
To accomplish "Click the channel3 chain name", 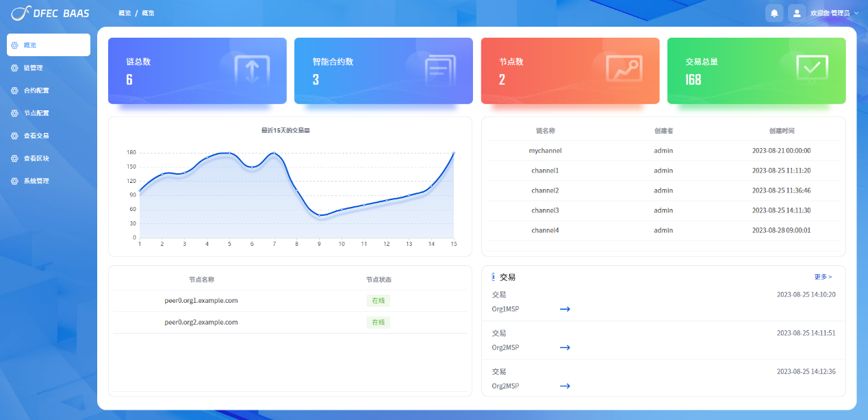I will tap(545, 210).
